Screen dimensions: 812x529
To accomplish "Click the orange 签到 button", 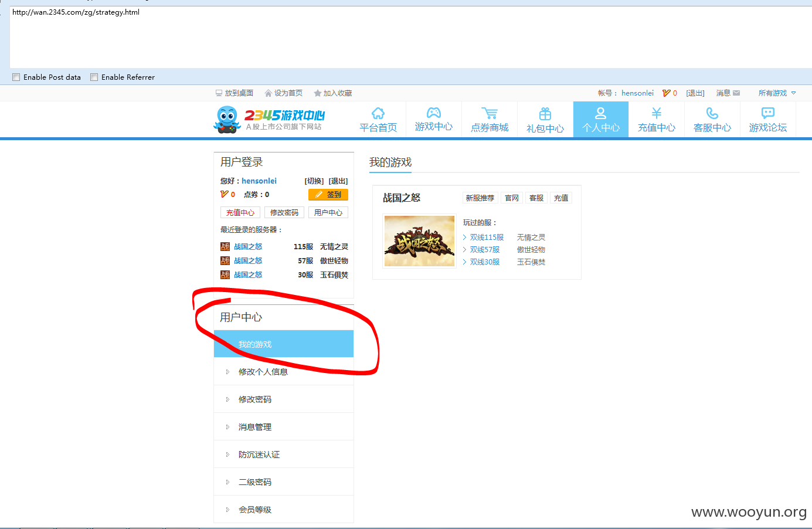I will pos(328,195).
